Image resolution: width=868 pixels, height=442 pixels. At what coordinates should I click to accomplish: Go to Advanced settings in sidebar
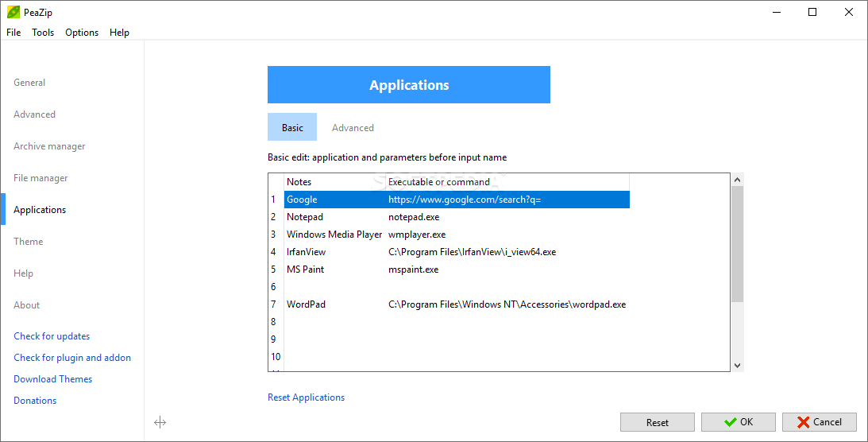pyautogui.click(x=34, y=114)
